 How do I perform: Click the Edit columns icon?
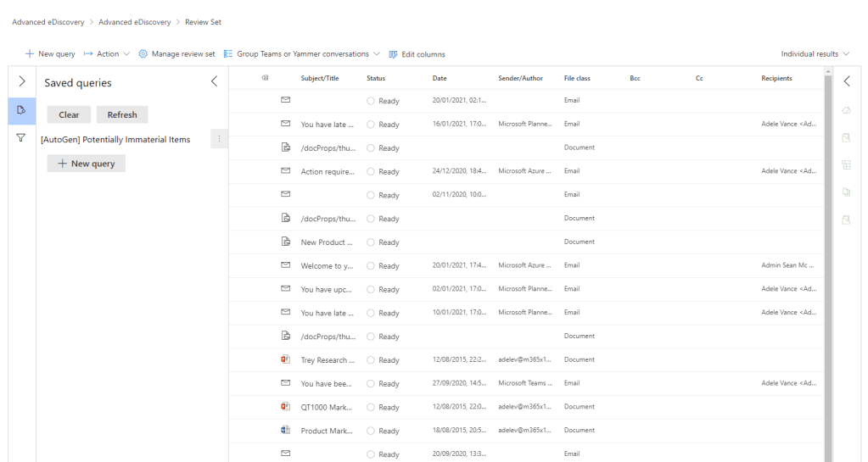(393, 54)
